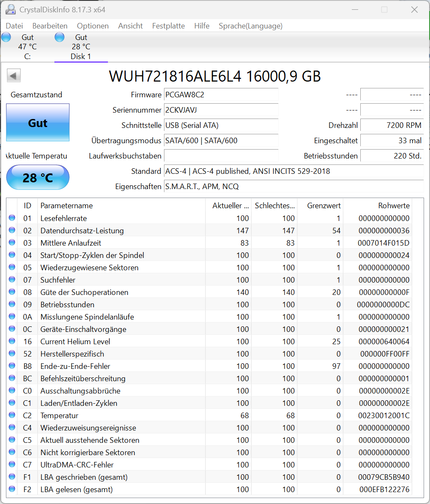
Task: Click the status orb of Geräte-Einschaltvorgänge row
Action: (12, 328)
